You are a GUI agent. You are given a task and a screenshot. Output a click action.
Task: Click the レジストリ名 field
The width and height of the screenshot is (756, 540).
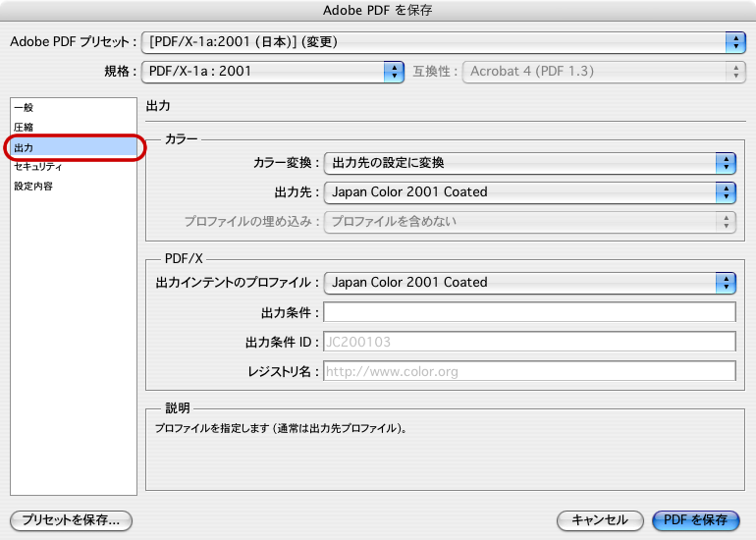point(529,371)
